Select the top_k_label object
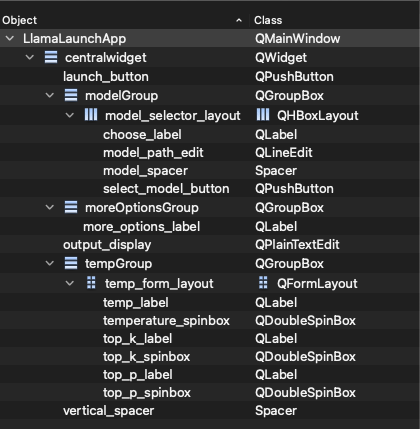 [137, 339]
